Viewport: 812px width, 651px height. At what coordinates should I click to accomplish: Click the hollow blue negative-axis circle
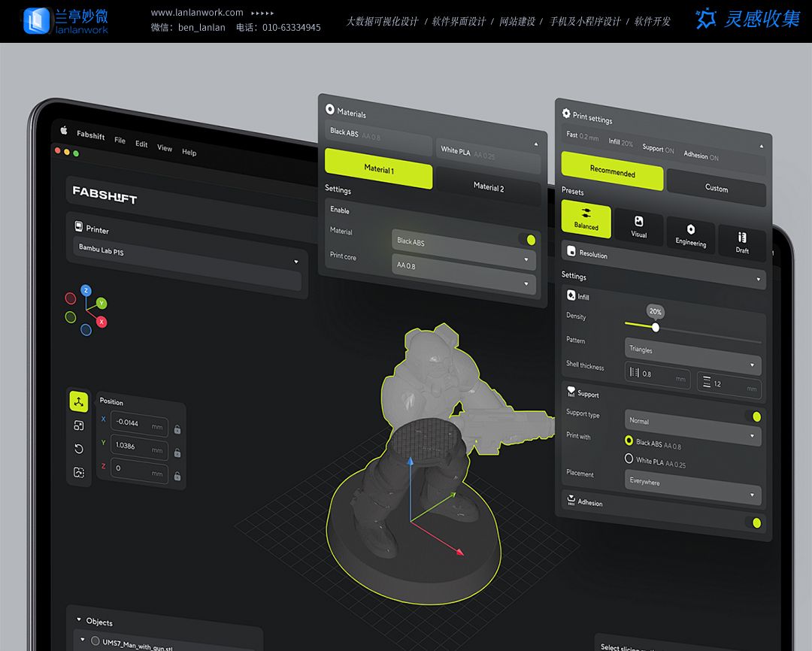click(x=86, y=329)
